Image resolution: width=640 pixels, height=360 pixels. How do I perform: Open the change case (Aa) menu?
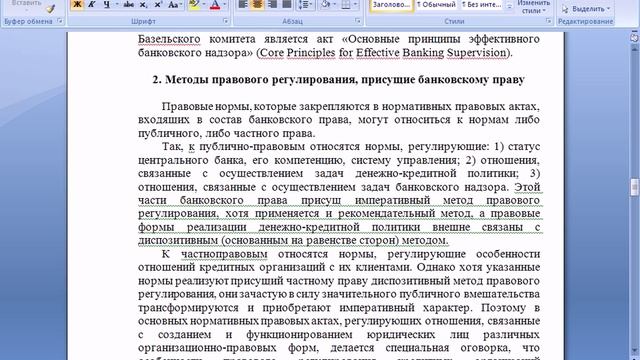coord(175,4)
